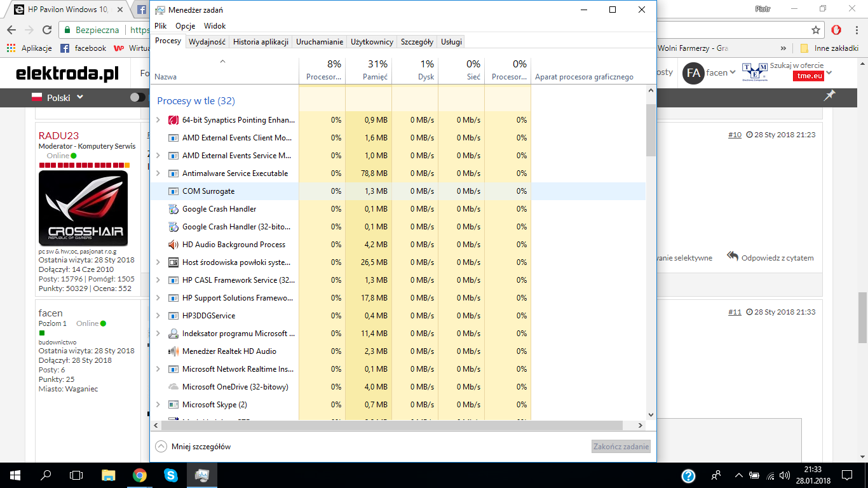Reload the page in Chrome
The width and height of the screenshot is (868, 488).
[46, 30]
